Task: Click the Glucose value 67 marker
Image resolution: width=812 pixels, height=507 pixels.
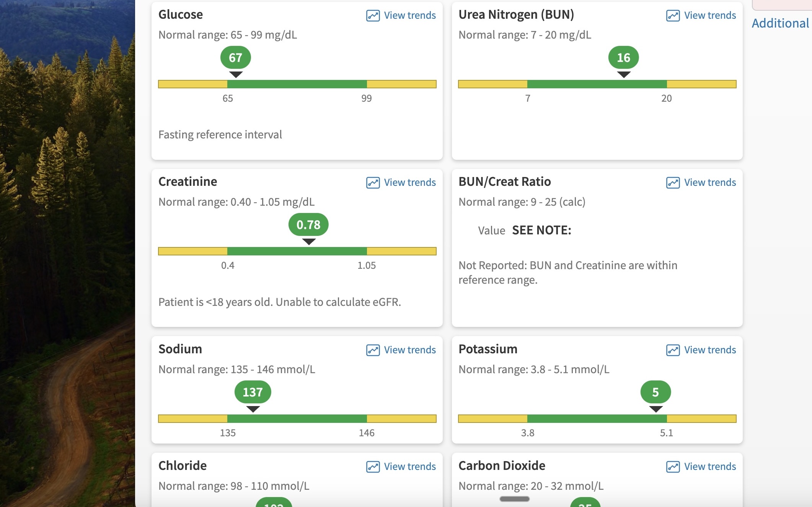Action: [x=235, y=58]
